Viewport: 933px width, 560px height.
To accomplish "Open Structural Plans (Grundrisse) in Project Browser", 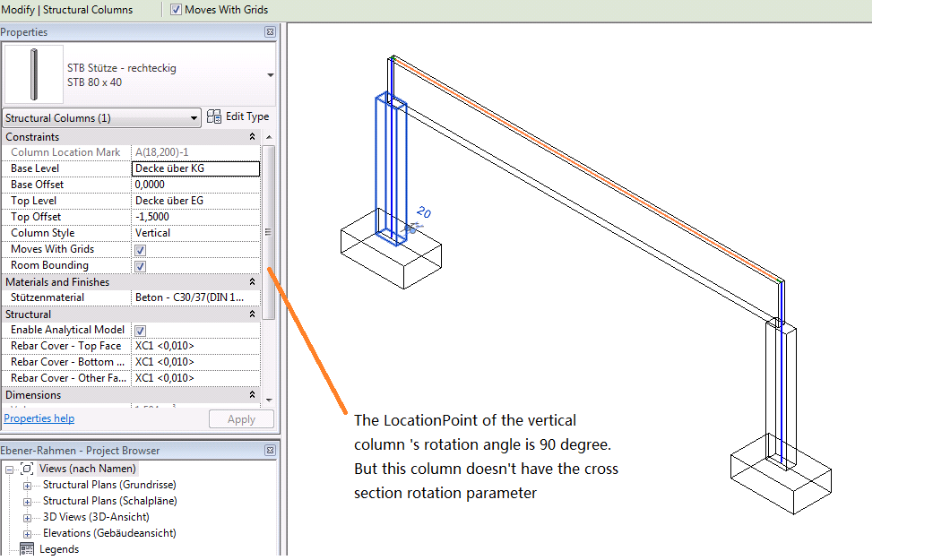I will pos(109,484).
